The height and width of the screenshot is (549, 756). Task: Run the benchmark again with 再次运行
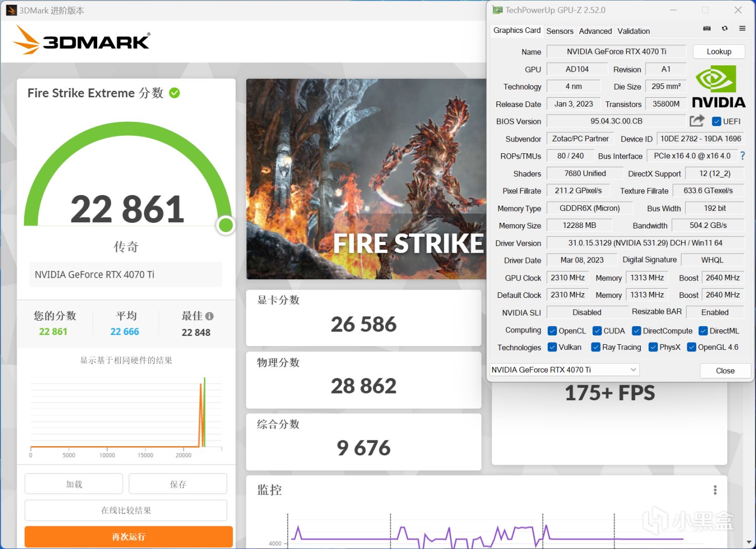[129, 537]
